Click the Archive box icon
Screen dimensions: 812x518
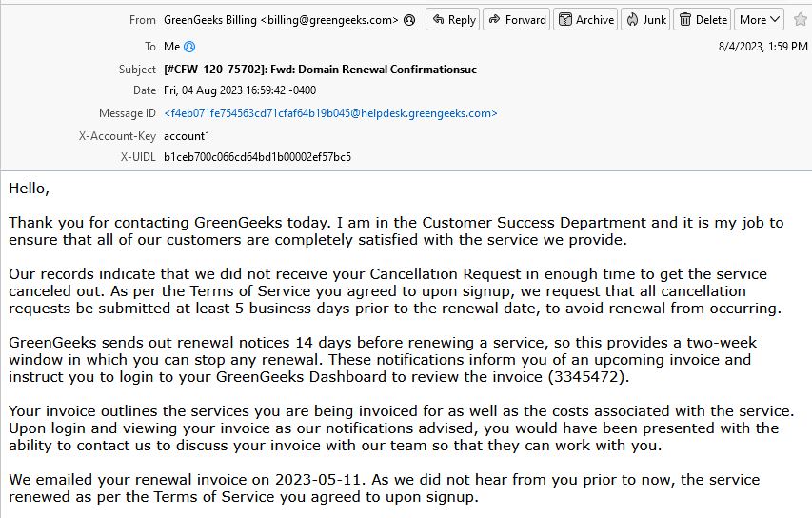(x=565, y=20)
